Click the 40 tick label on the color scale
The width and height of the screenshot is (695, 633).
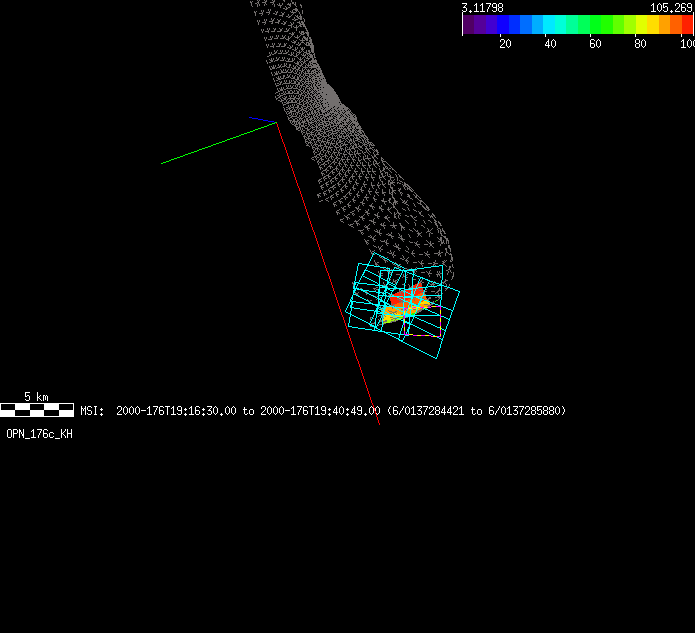tap(550, 44)
